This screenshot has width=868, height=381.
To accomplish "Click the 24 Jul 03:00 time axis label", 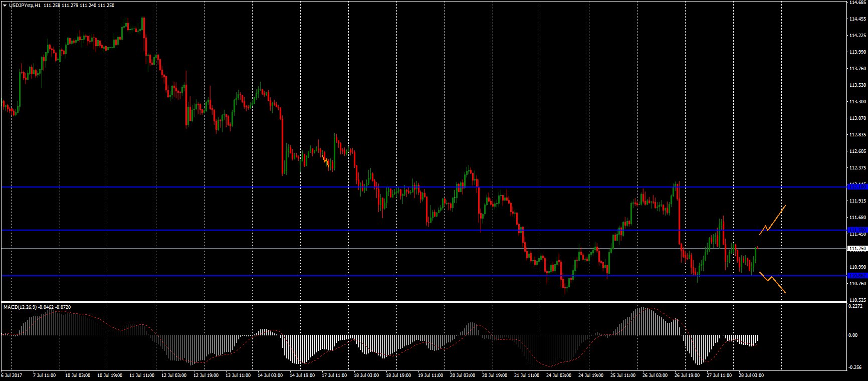I will tap(558, 375).
